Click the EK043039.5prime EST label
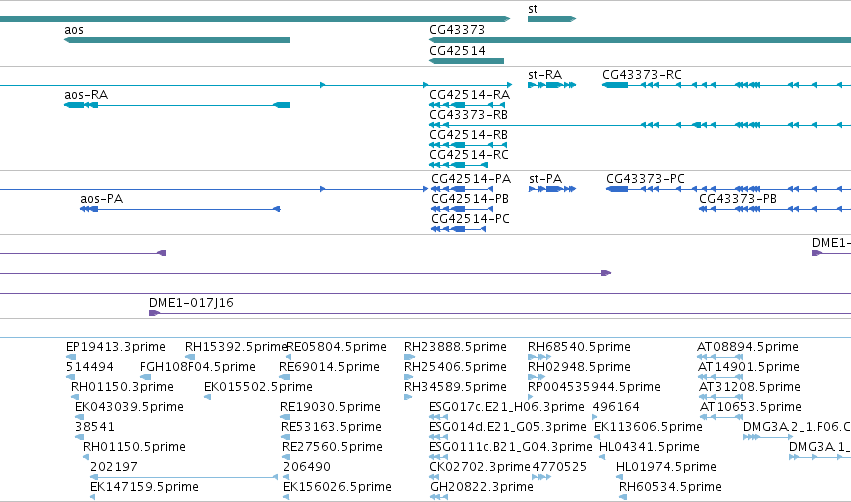Viewport: 851px width, 502px height. (x=129, y=407)
